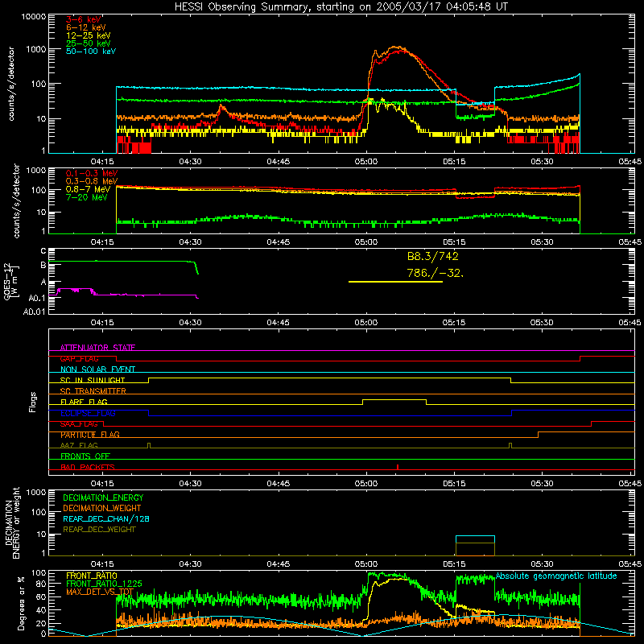Viewport: 644px width, 644px height.
Task: Click the vertical Flags axis title
Action: tap(32, 402)
